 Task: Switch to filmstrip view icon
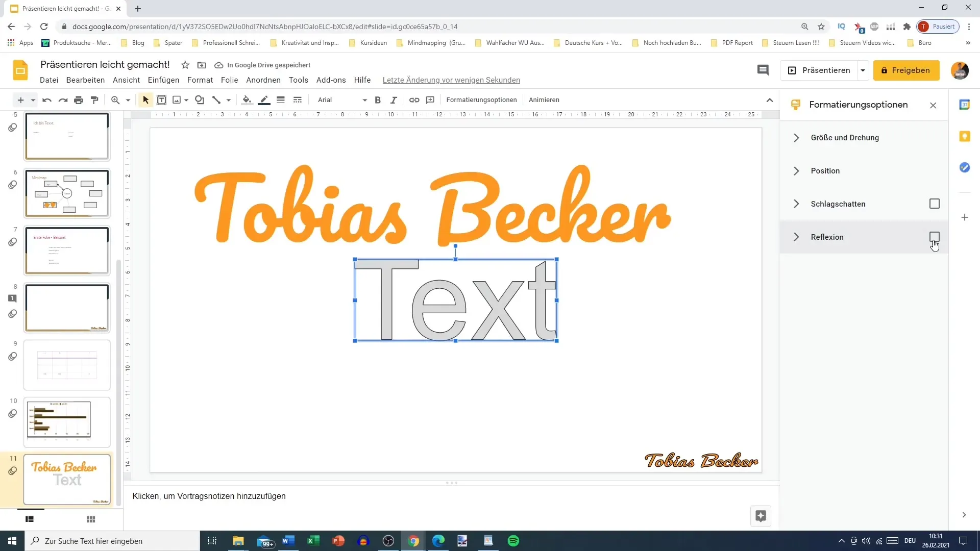[30, 519]
